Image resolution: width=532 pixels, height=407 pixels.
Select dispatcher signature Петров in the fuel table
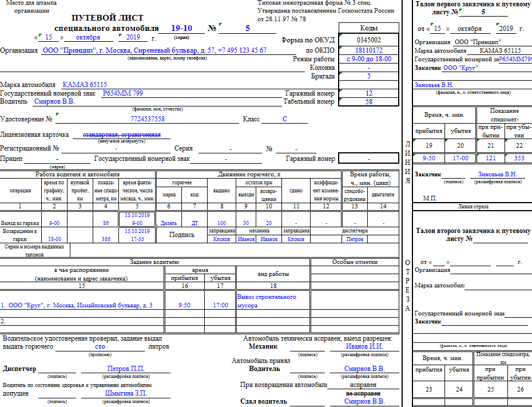click(x=355, y=239)
